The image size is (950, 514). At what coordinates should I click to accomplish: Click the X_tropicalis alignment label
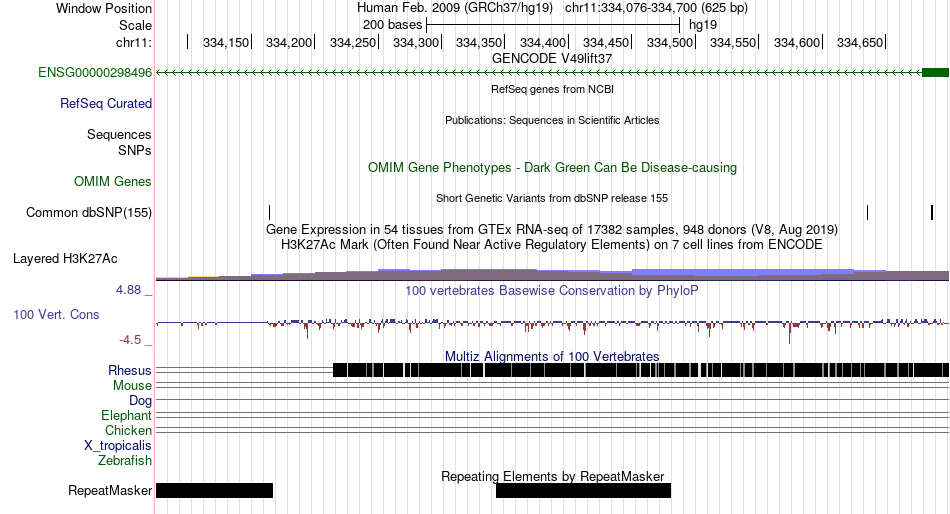click(118, 446)
